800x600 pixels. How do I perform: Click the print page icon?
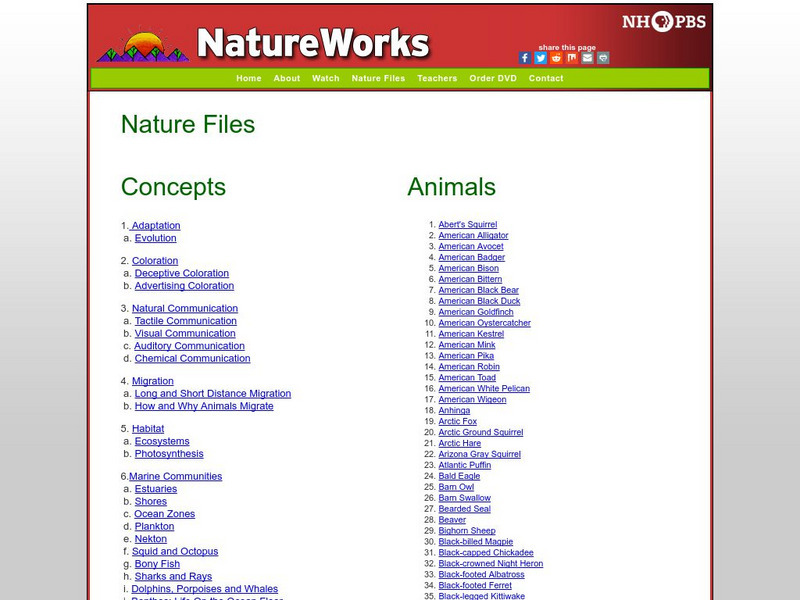pos(603,58)
